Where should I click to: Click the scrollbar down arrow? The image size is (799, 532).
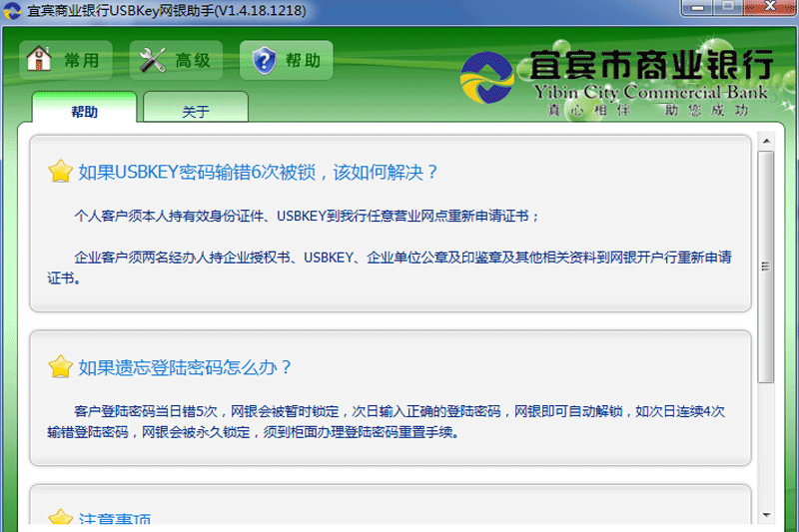(766, 515)
